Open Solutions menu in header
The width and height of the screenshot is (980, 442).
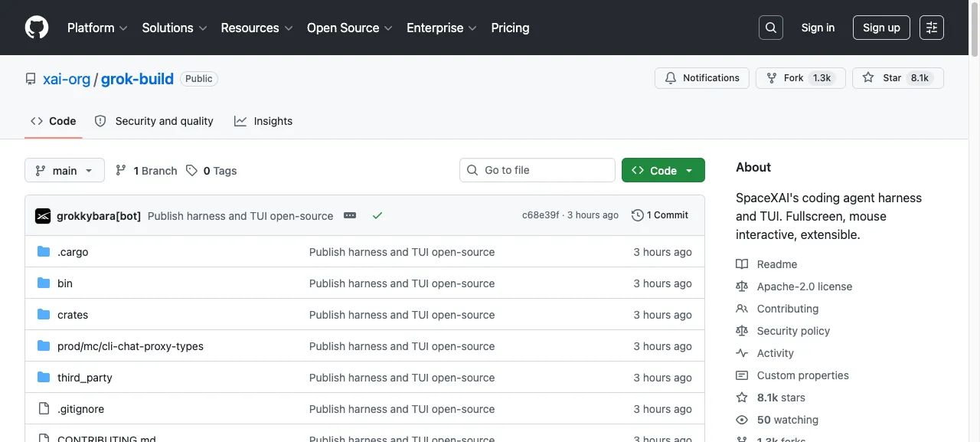pyautogui.click(x=175, y=28)
